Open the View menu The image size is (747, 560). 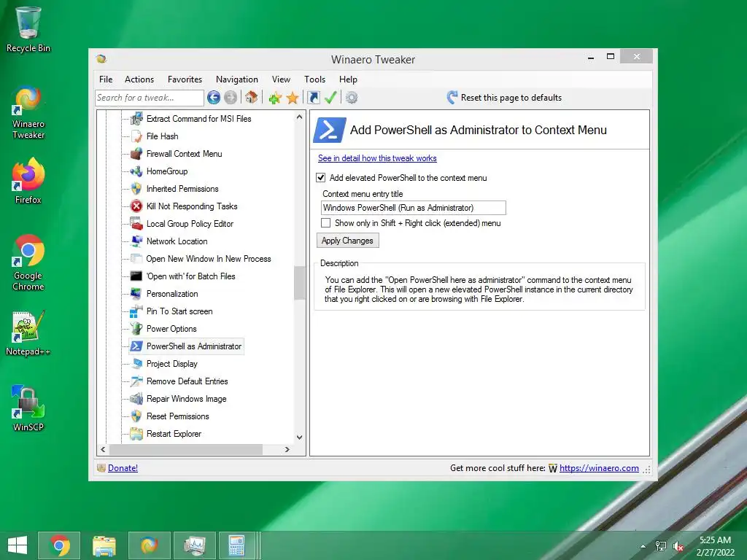[281, 79]
